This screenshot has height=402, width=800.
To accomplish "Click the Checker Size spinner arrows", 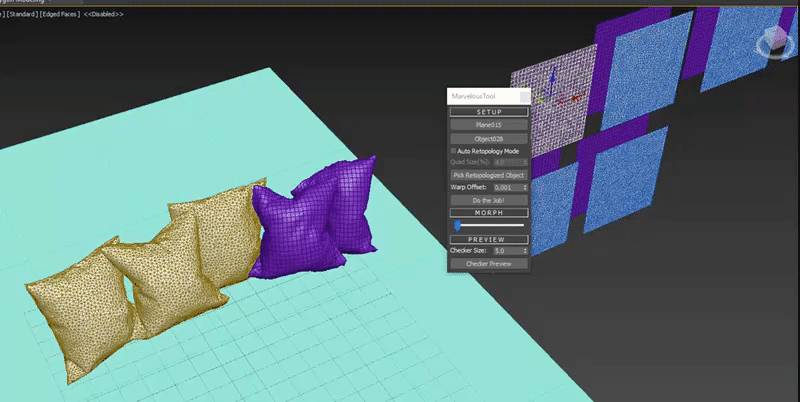I will click(x=526, y=251).
